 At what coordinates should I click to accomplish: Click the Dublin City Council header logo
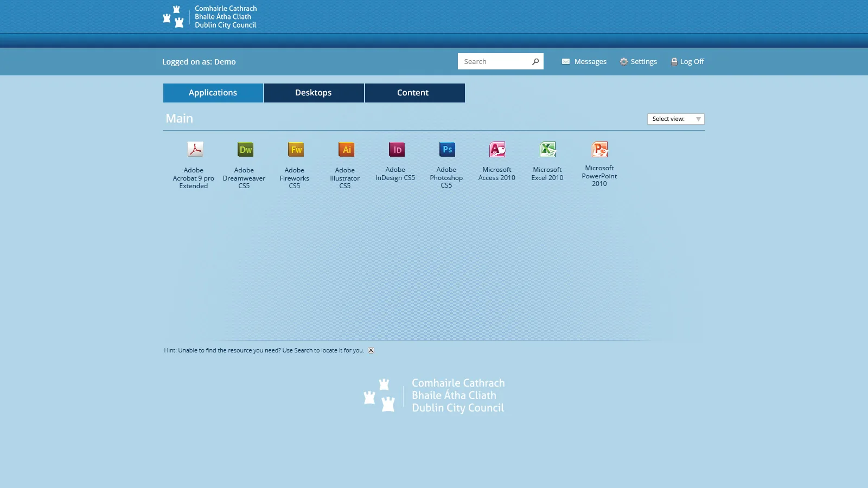click(x=209, y=17)
